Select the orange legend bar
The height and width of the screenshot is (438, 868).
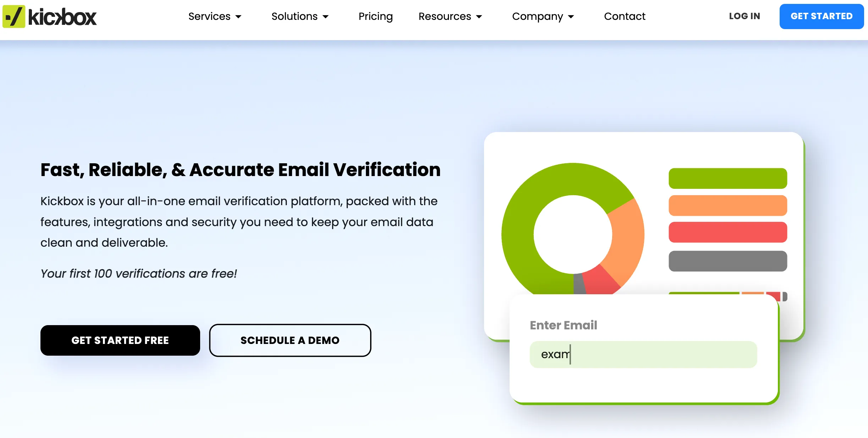[727, 205]
